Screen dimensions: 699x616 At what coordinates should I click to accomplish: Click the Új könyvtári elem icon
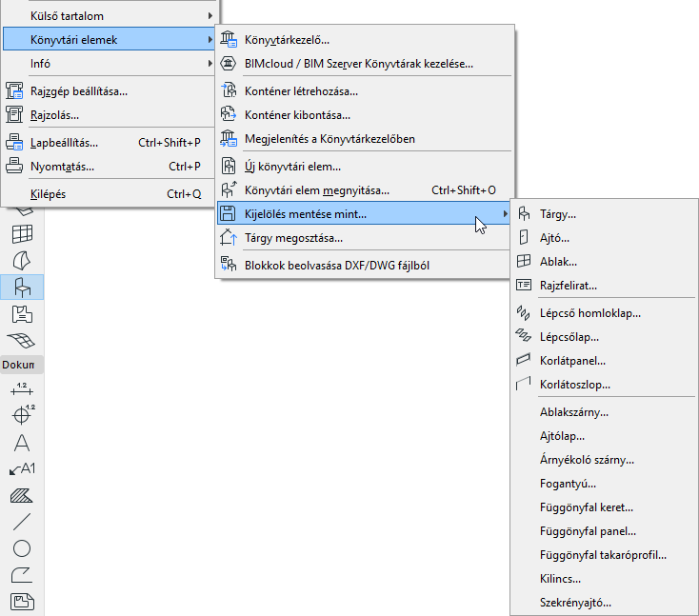click(229, 167)
